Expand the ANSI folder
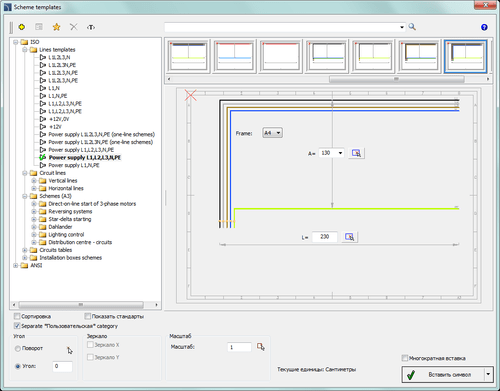 click(16, 265)
